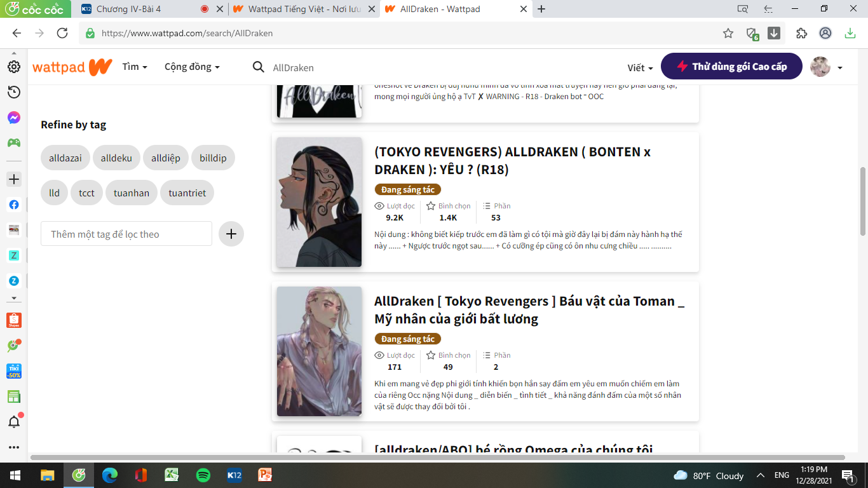Click the vertical page scrollbar thumb

(x=862, y=201)
